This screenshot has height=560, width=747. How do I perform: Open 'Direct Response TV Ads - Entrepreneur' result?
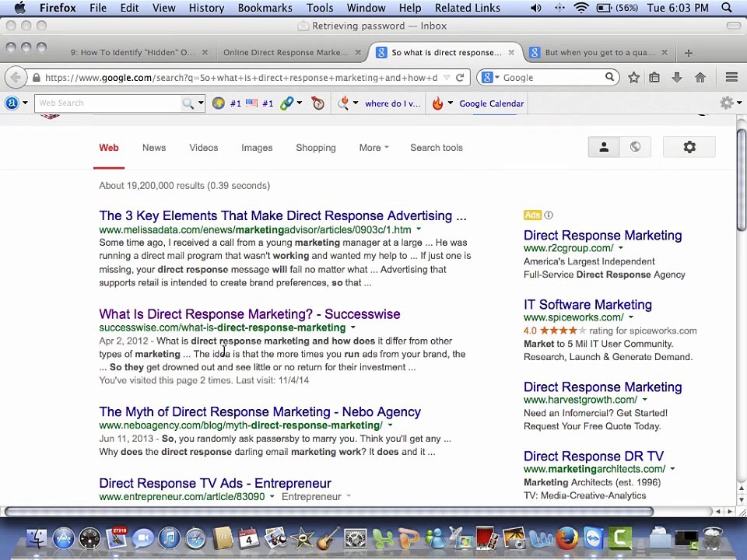click(x=215, y=483)
